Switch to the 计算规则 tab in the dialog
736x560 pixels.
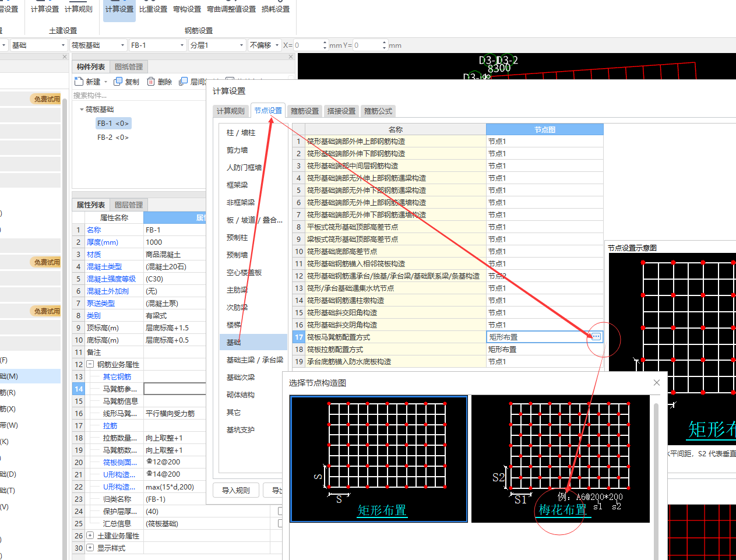coord(231,111)
